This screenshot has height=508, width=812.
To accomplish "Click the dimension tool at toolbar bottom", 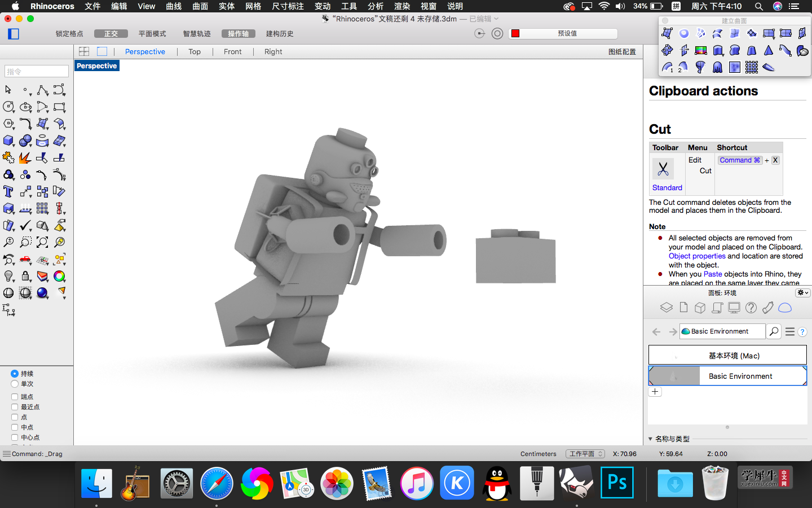I will tap(8, 310).
